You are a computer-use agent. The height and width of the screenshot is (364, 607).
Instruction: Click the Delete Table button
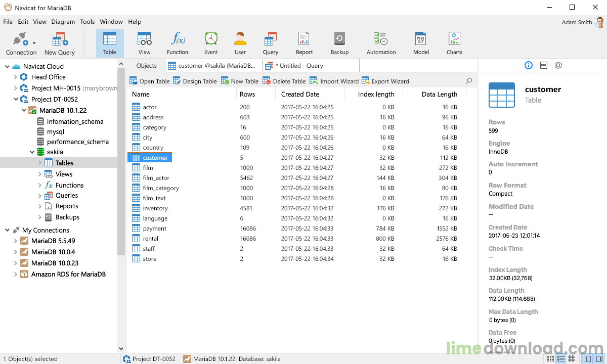pos(284,81)
